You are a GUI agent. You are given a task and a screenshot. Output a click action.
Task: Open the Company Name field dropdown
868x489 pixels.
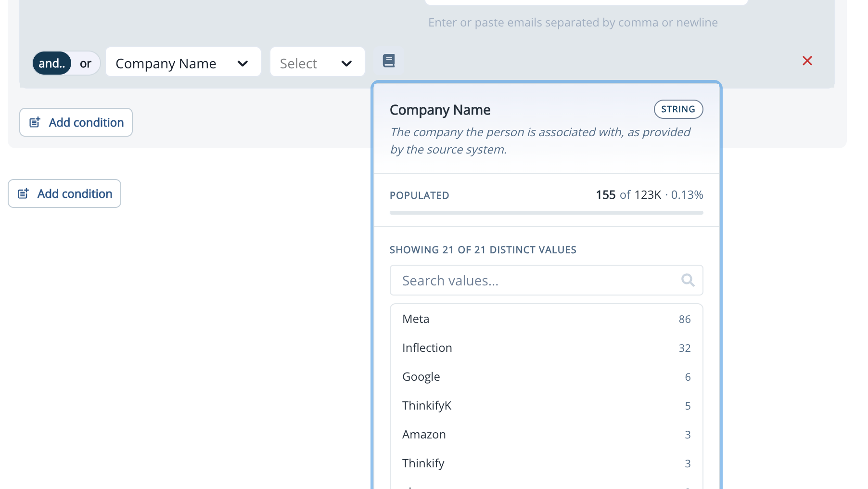tap(183, 62)
